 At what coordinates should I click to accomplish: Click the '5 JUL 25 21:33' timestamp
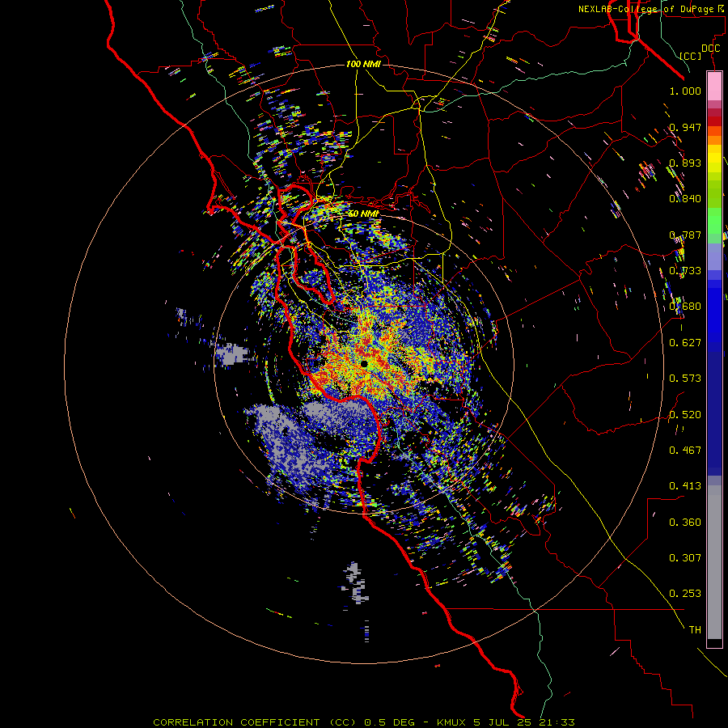pos(524,722)
